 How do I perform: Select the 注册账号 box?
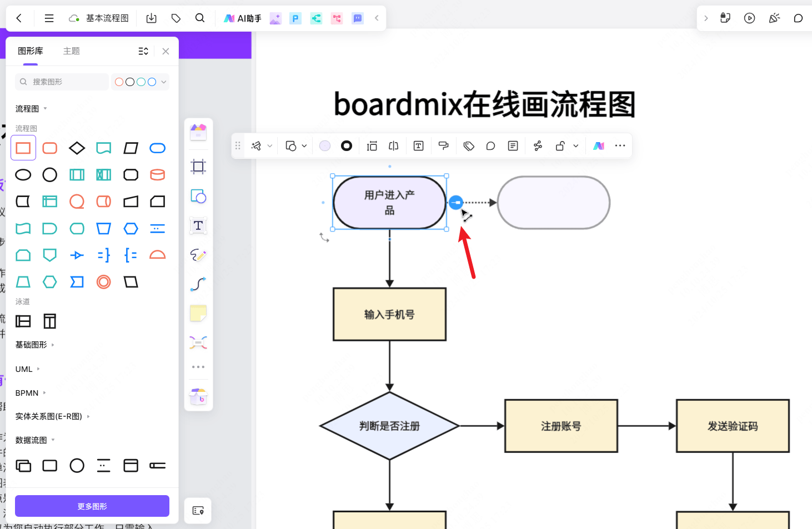coord(561,426)
